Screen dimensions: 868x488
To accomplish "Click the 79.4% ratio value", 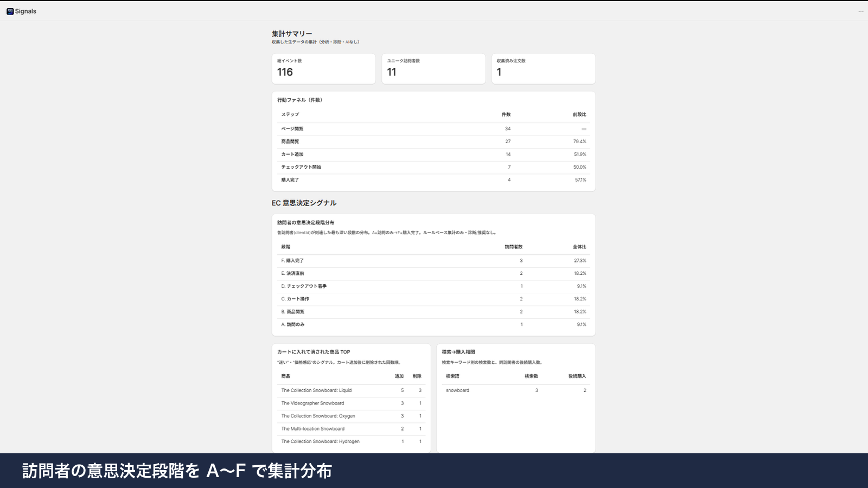I will [x=579, y=142].
